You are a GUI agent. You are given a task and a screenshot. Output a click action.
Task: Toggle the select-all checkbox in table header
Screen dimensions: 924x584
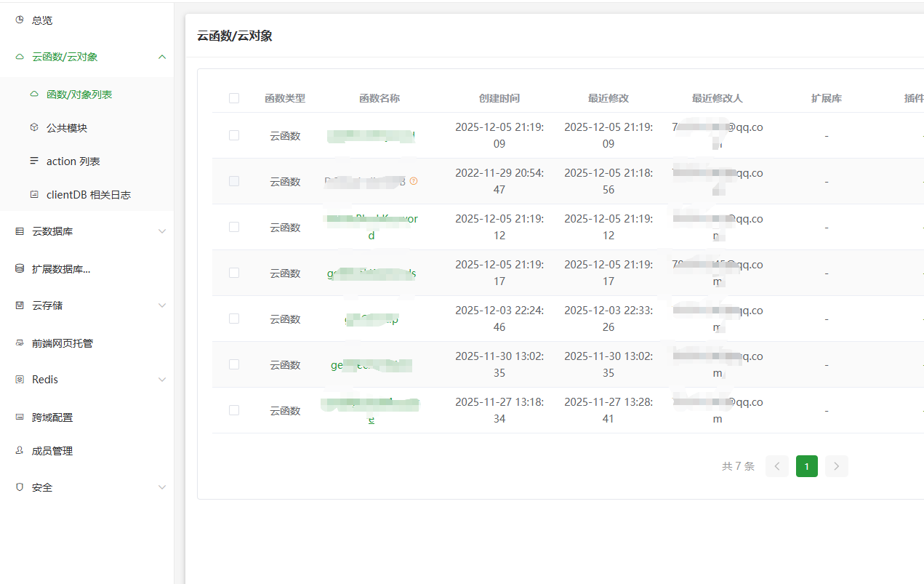click(x=234, y=98)
